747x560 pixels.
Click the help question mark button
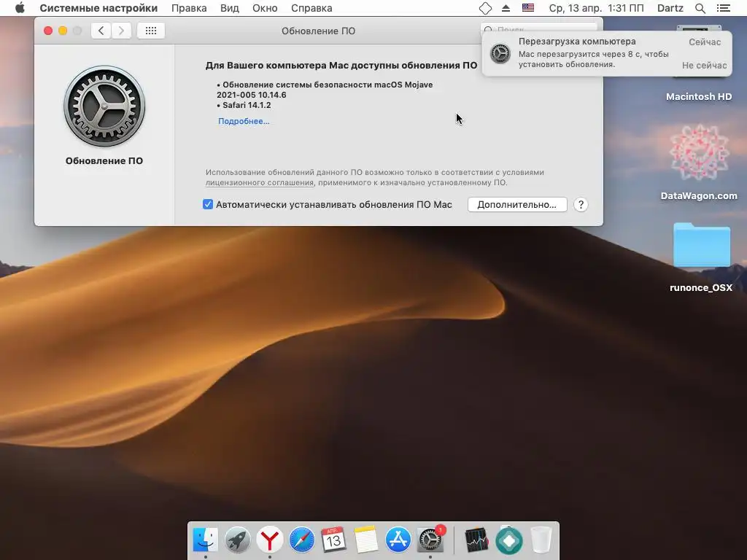tap(581, 205)
